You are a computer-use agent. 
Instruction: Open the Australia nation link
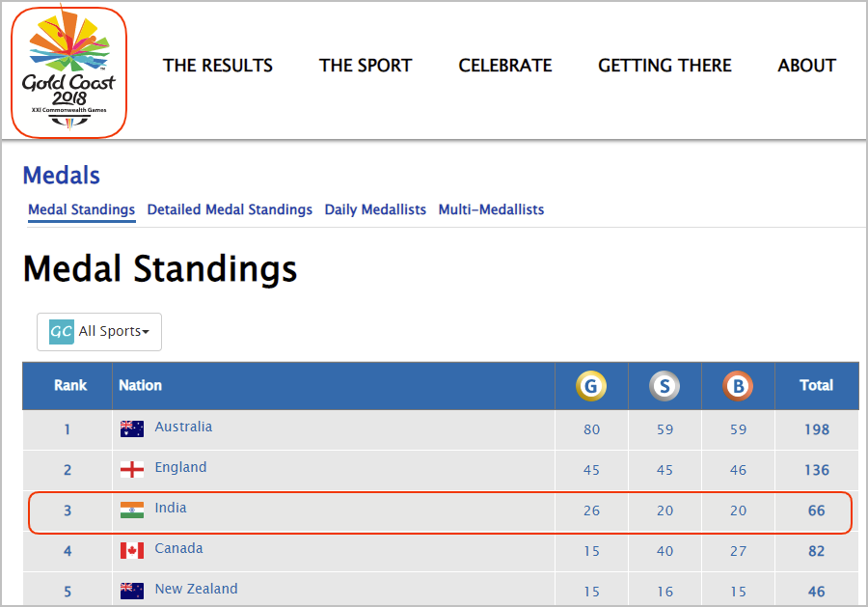[183, 427]
